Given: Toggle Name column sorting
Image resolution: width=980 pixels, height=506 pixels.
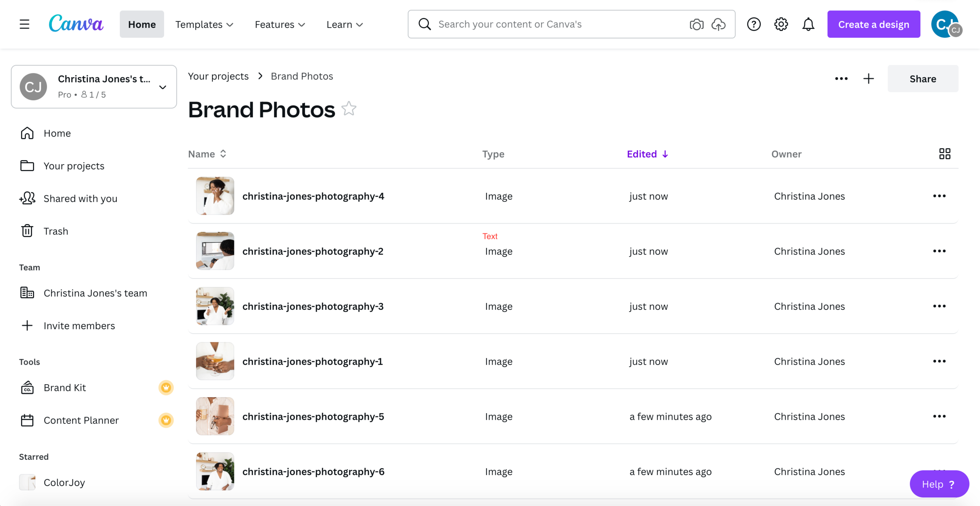Looking at the screenshot, I should (x=207, y=154).
